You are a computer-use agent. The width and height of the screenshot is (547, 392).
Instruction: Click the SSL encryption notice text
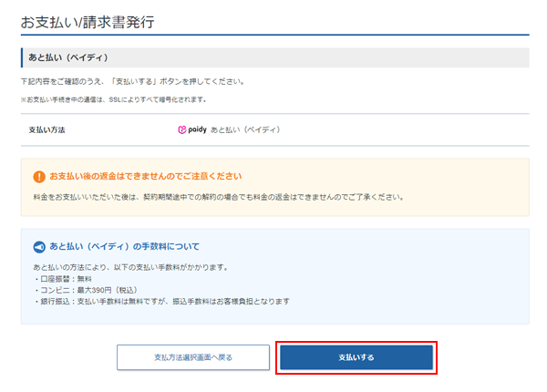click(x=114, y=99)
